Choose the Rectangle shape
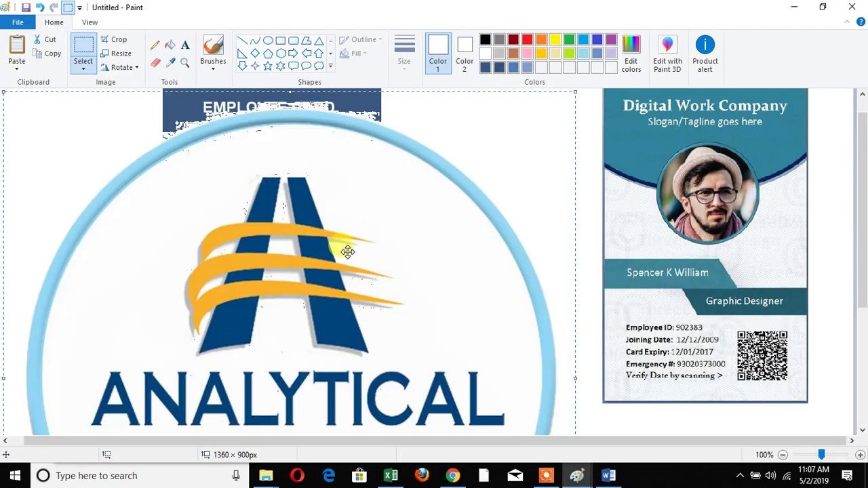 [x=280, y=41]
